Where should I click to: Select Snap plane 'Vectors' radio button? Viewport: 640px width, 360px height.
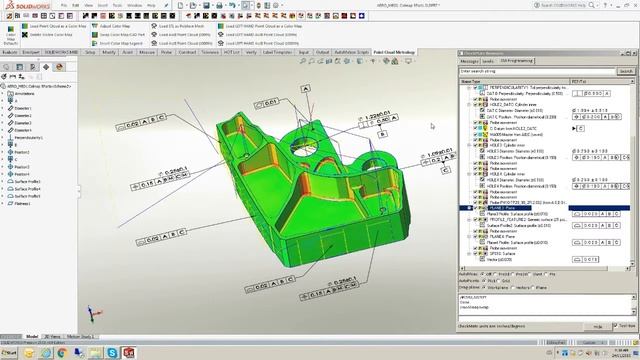(x=513, y=288)
